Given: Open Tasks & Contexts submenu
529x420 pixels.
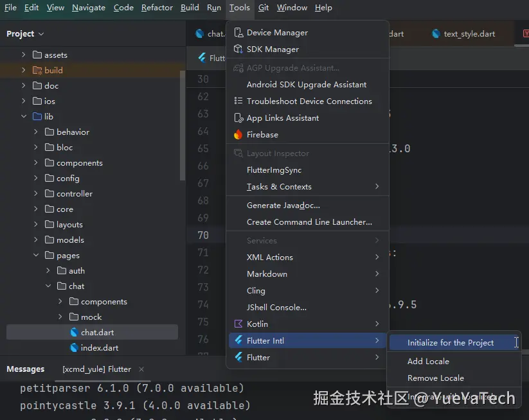Looking at the screenshot, I should click(307, 187).
